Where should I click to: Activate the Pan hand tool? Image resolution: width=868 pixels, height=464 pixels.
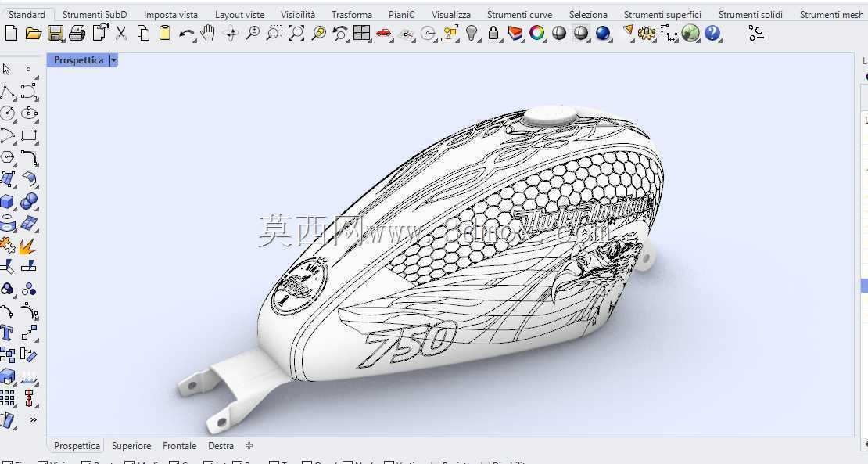207,34
